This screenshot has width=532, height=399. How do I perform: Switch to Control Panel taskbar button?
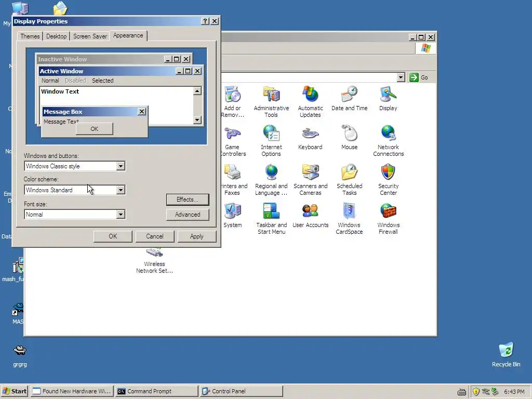point(241,391)
